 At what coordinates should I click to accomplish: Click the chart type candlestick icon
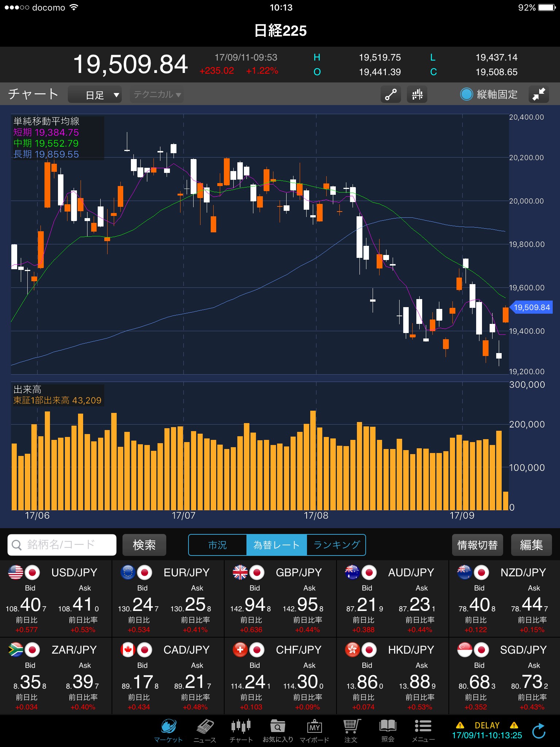(417, 94)
